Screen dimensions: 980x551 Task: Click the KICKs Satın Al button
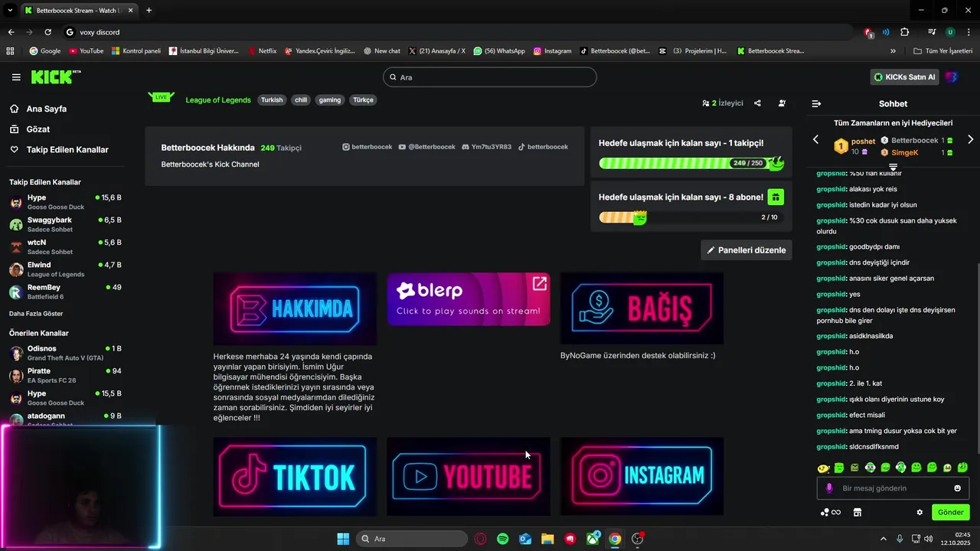(905, 77)
